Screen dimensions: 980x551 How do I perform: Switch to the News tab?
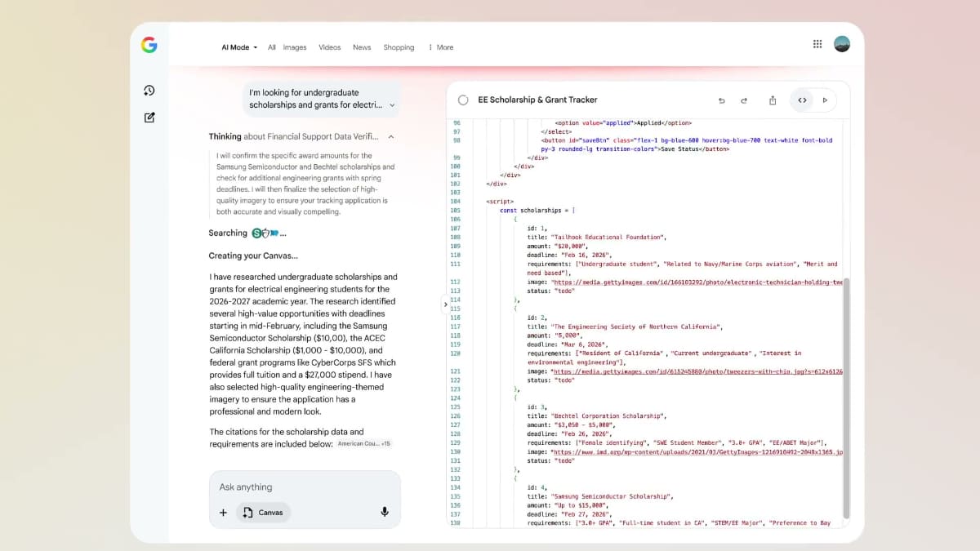pos(362,47)
